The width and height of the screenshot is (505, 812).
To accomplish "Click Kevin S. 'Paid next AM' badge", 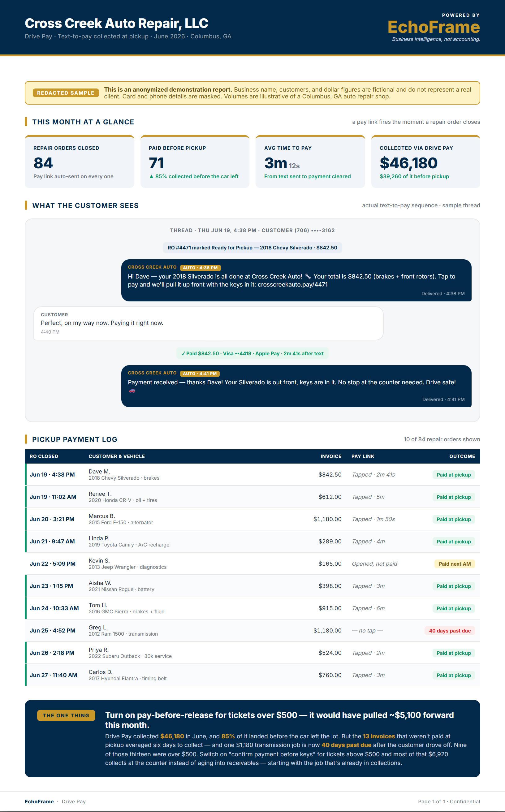I will tap(455, 564).
